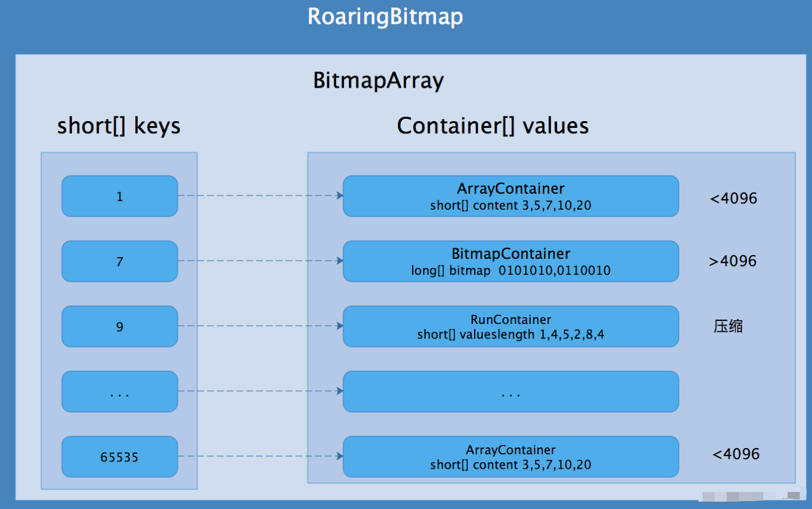
Task: Click text 'short[] valueslength 1,4,5,2,8,4'
Action: click(511, 334)
